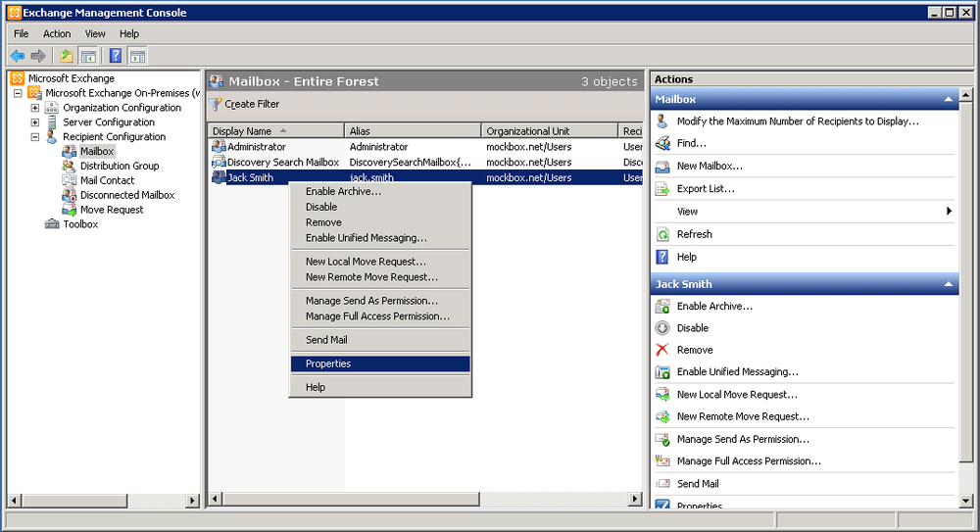Open the Help menu in menu bar

[x=129, y=33]
